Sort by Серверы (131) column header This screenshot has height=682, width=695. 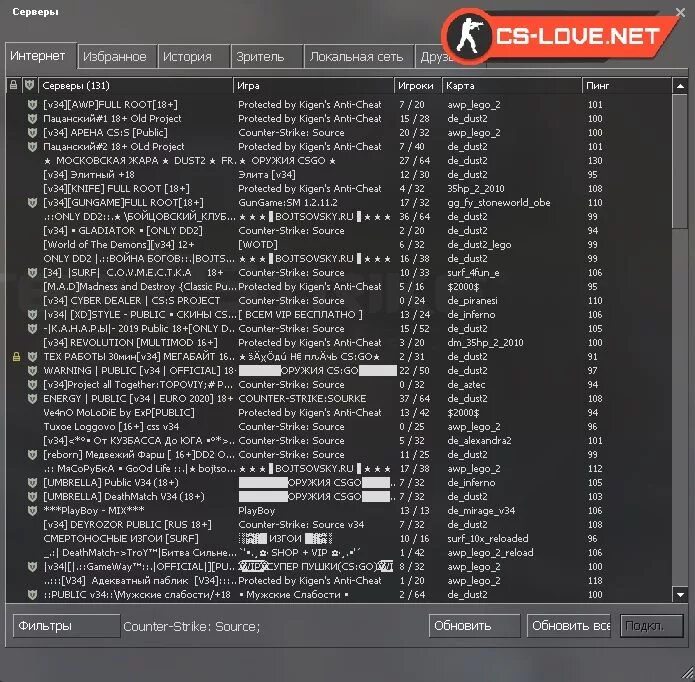click(x=136, y=86)
